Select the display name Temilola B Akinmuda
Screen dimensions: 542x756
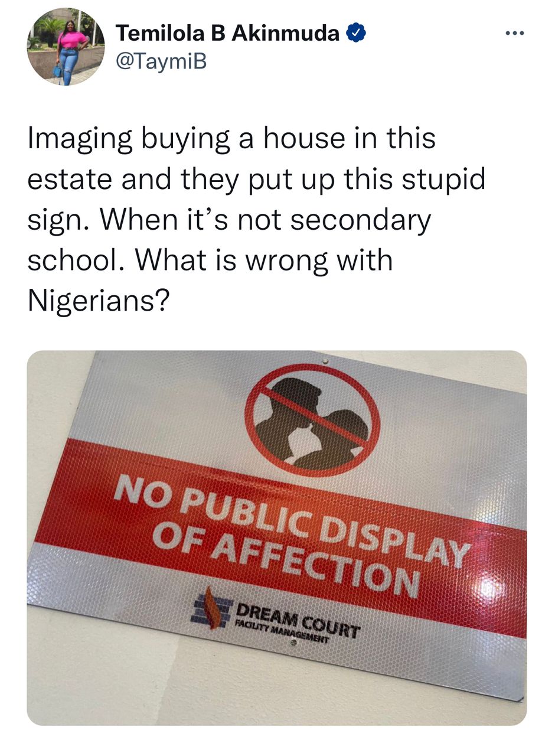(227, 35)
